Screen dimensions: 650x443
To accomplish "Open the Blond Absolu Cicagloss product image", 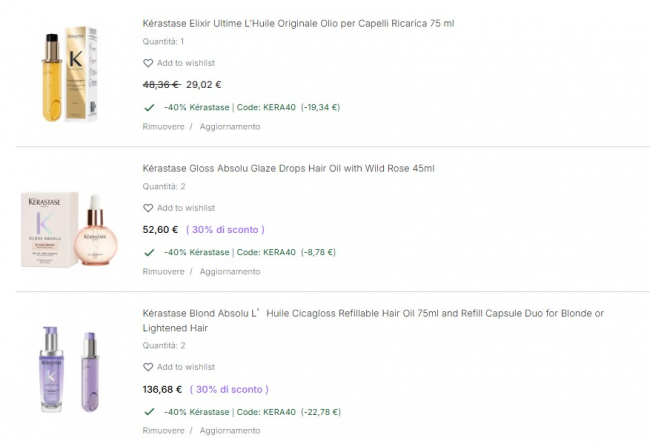I will [70, 364].
